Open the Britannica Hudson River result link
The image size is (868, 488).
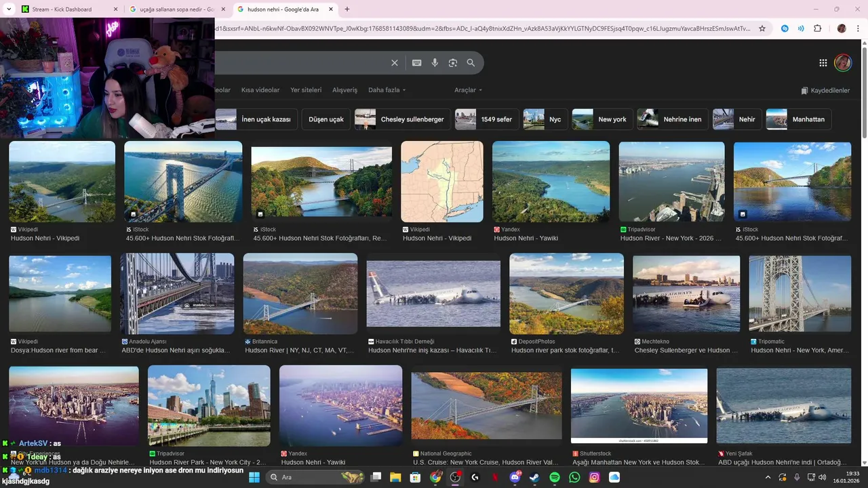[300, 350]
